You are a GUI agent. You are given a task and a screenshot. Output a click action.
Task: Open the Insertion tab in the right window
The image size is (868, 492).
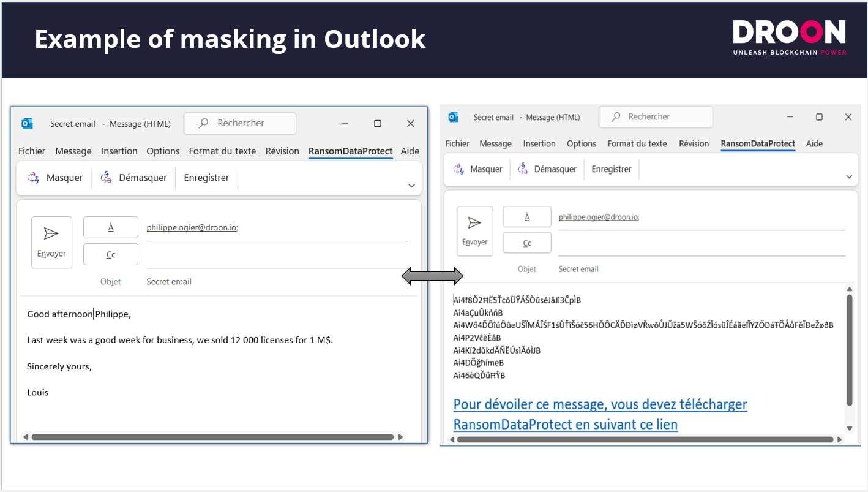point(539,144)
